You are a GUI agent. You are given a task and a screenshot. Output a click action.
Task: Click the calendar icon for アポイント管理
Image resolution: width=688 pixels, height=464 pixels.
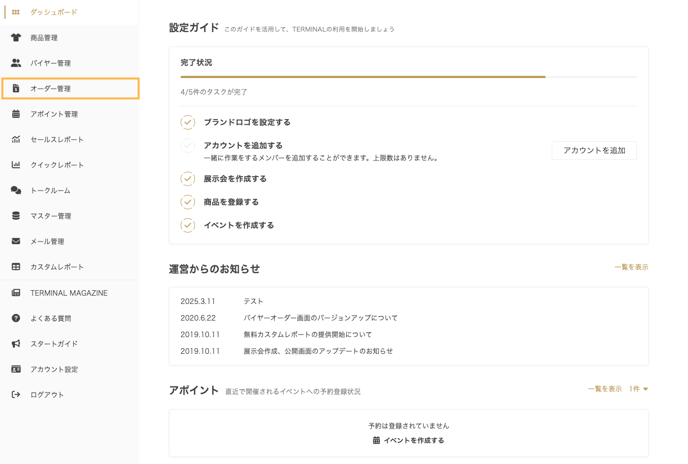[16, 114]
